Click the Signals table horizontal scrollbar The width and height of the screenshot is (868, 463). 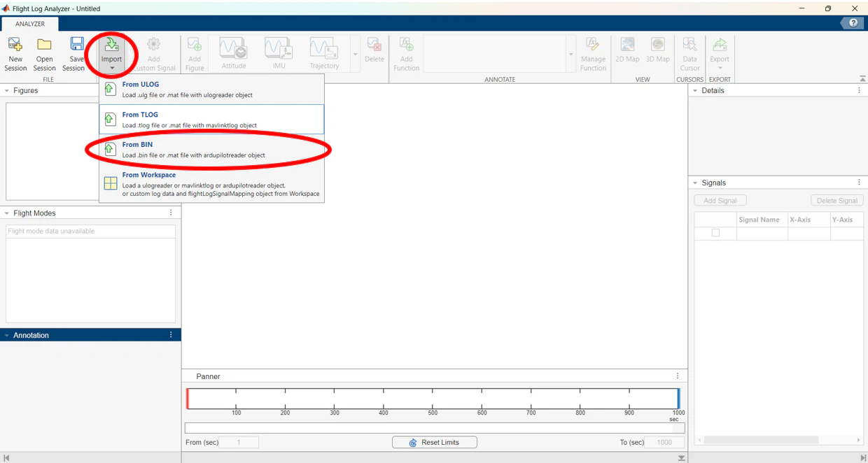point(761,440)
